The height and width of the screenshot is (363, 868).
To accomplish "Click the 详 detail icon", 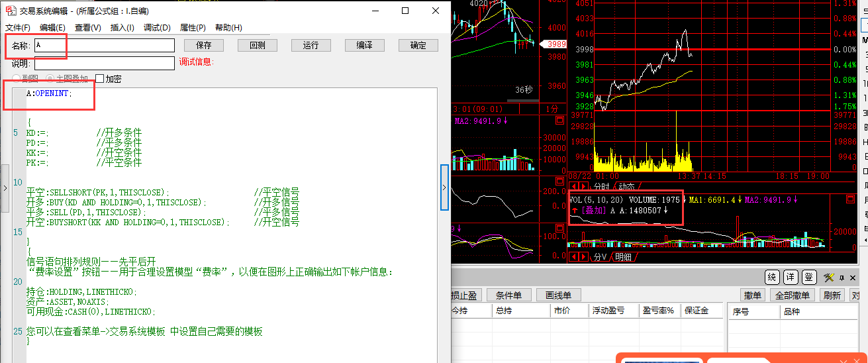I will pyautogui.click(x=790, y=277).
